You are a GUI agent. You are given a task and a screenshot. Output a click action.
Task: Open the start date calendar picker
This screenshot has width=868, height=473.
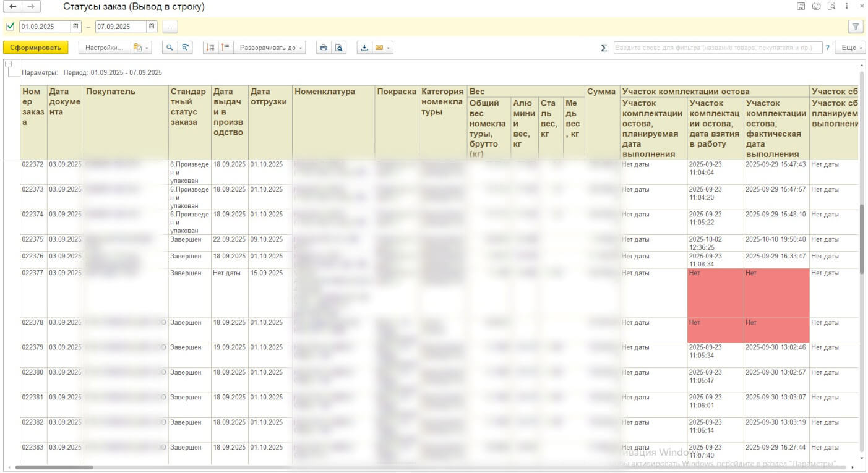point(75,27)
